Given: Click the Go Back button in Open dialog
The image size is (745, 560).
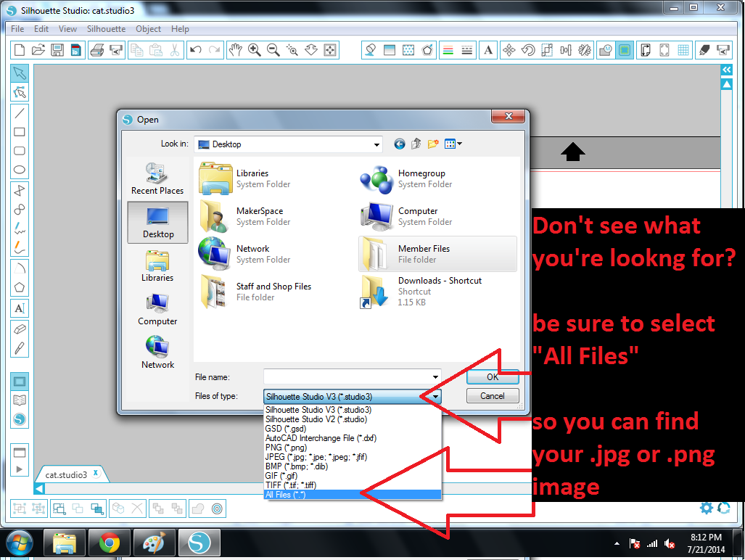Looking at the screenshot, I should coord(400,144).
